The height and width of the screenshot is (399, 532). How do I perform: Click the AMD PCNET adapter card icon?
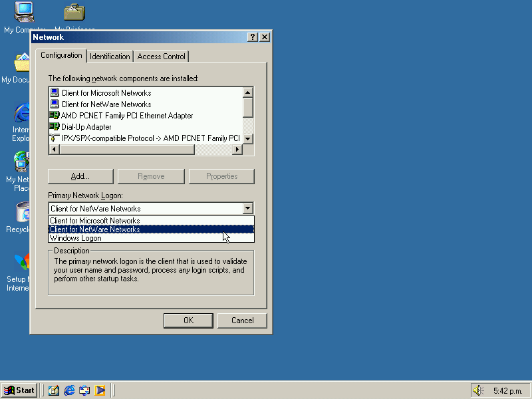(x=55, y=115)
